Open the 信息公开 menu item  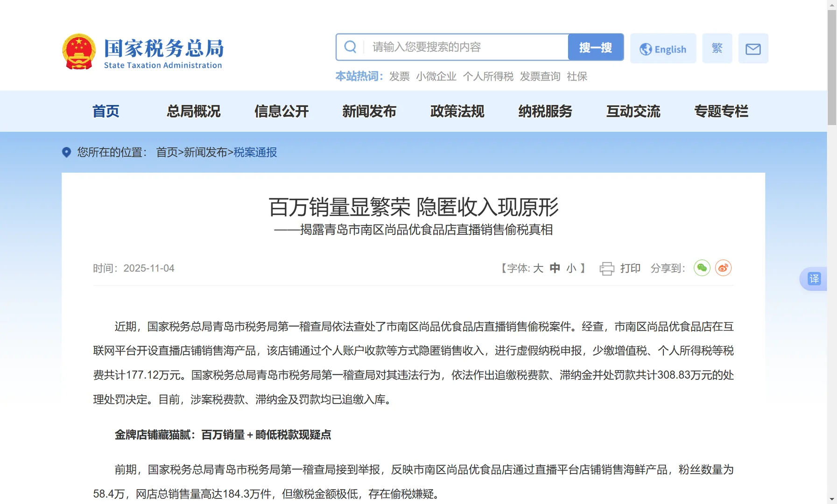pyautogui.click(x=281, y=112)
